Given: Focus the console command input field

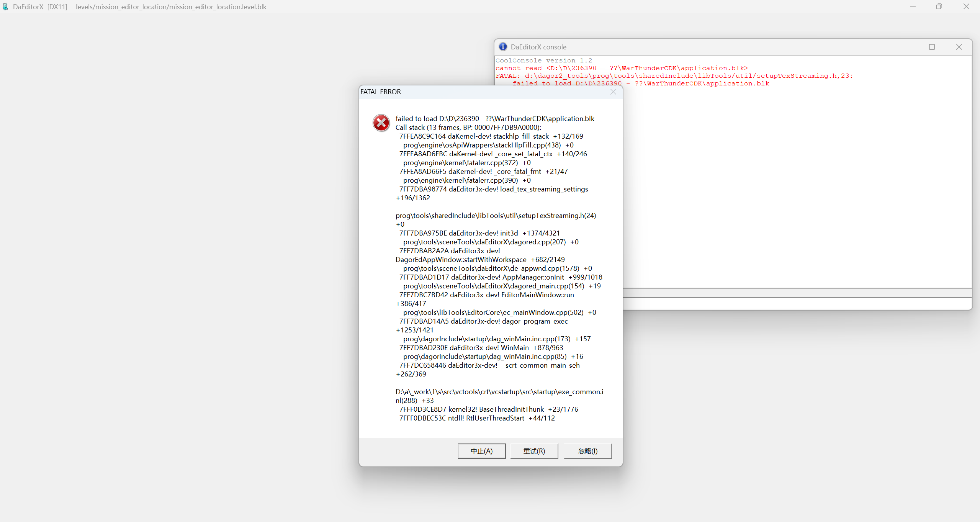Looking at the screenshot, I should [x=797, y=303].
